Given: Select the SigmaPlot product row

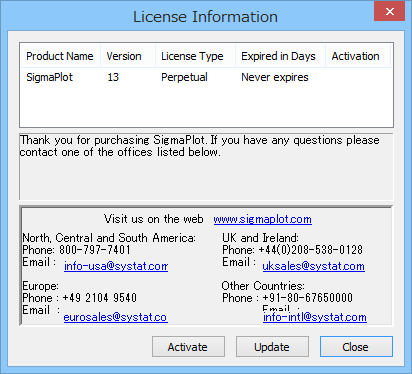Looking at the screenshot, I should click(x=206, y=77).
